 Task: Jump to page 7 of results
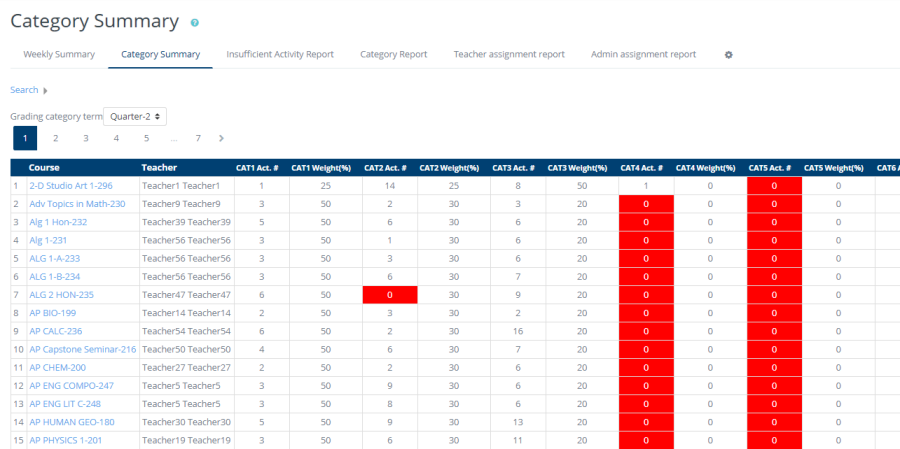pyautogui.click(x=198, y=138)
